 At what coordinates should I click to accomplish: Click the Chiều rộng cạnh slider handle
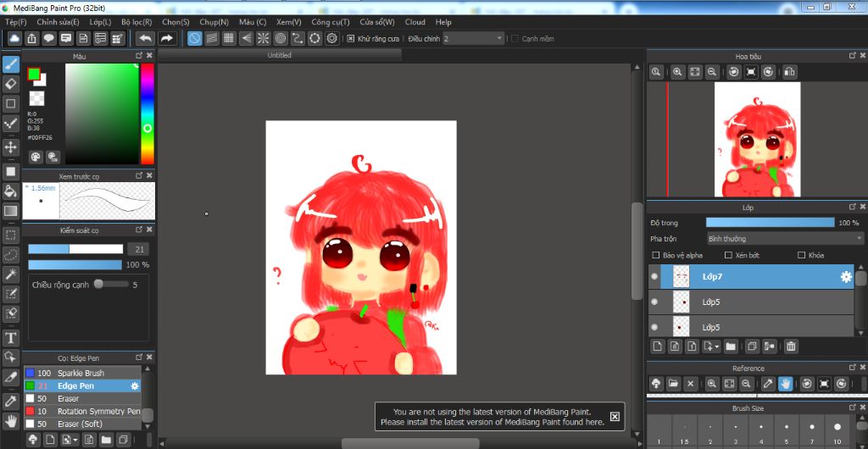click(98, 284)
